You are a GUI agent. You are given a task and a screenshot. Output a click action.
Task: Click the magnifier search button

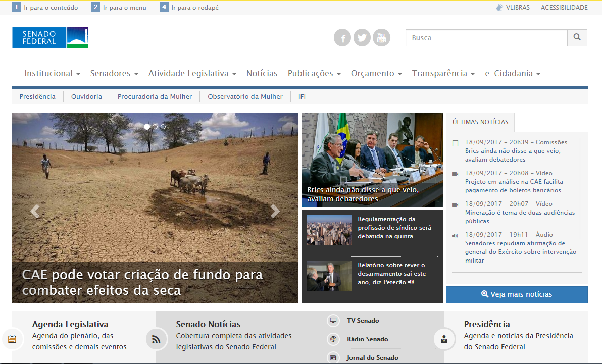tap(577, 38)
